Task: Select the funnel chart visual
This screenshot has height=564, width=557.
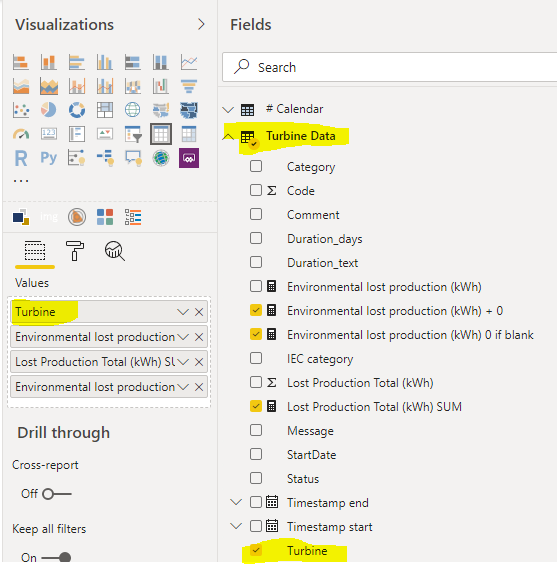Action: (x=189, y=86)
